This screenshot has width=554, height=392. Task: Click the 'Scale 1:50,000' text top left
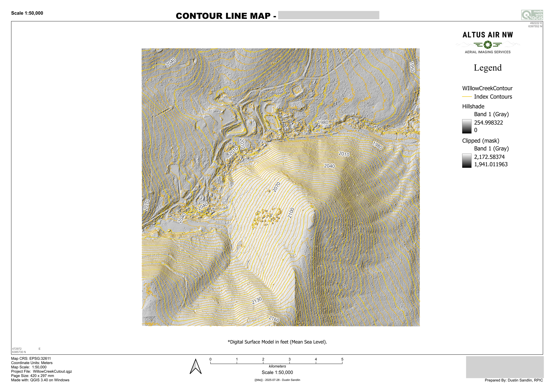tap(27, 13)
